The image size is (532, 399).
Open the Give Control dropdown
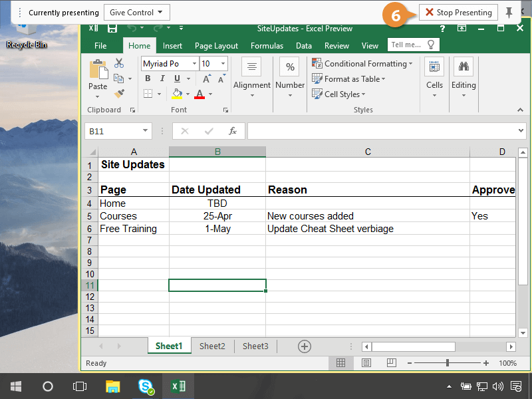click(136, 13)
